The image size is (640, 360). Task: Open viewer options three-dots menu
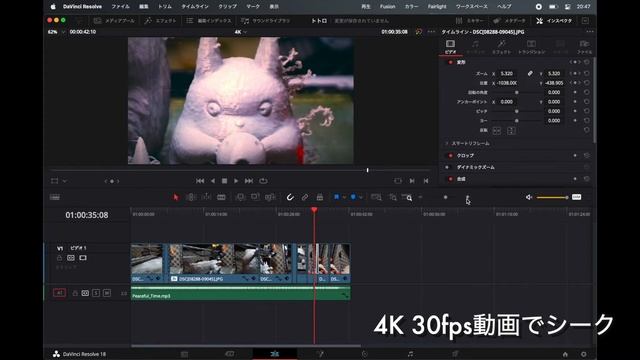[431, 32]
